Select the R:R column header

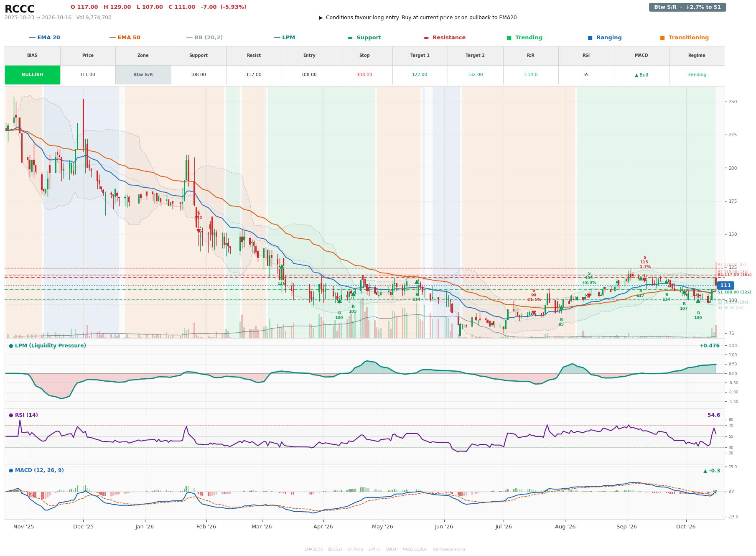click(530, 55)
